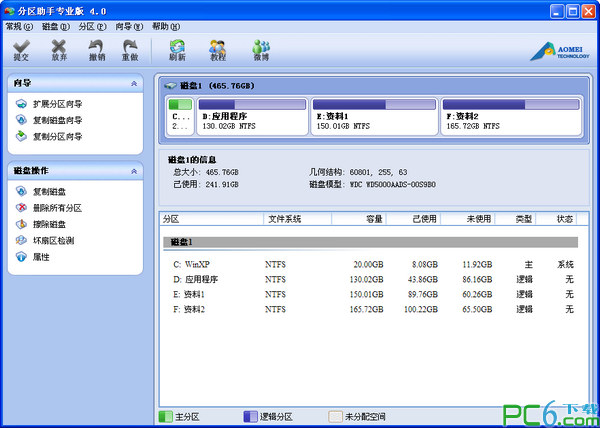The height and width of the screenshot is (428, 600).
Task: Open the 帮助 menu
Action: (166, 27)
